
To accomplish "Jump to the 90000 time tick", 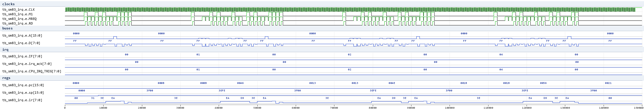I will tap(411, 108).
